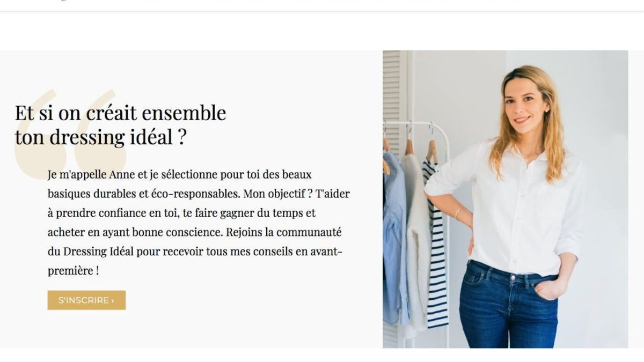Click the heading "Et si on créait ensemble"
Viewport: 644px width, 362px height.
point(120,113)
